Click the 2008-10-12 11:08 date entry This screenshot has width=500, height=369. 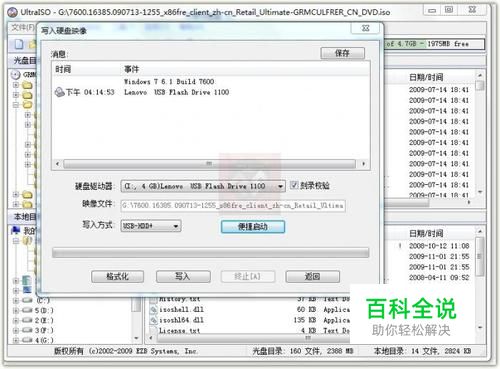point(439,246)
